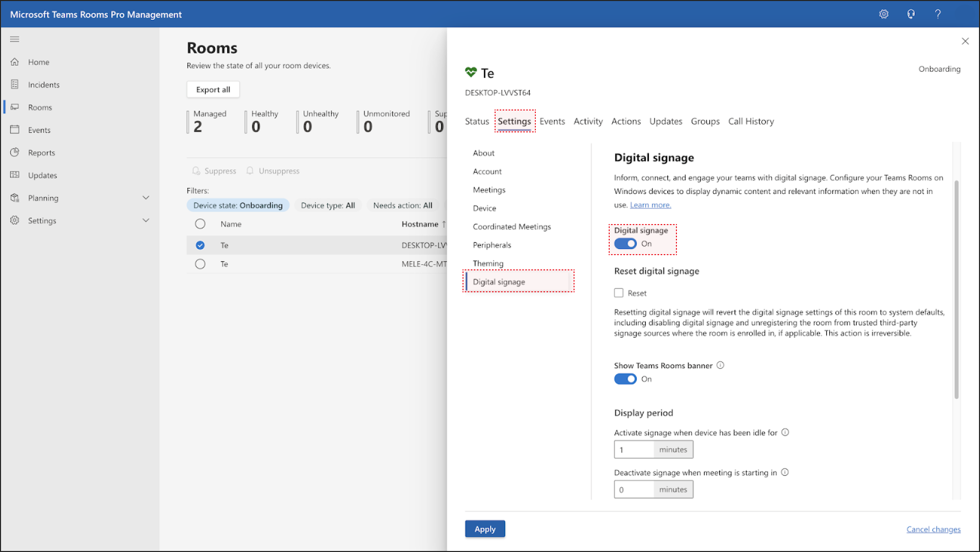The image size is (980, 552).
Task: Turn off the Digital signage toggle
Action: coord(625,244)
